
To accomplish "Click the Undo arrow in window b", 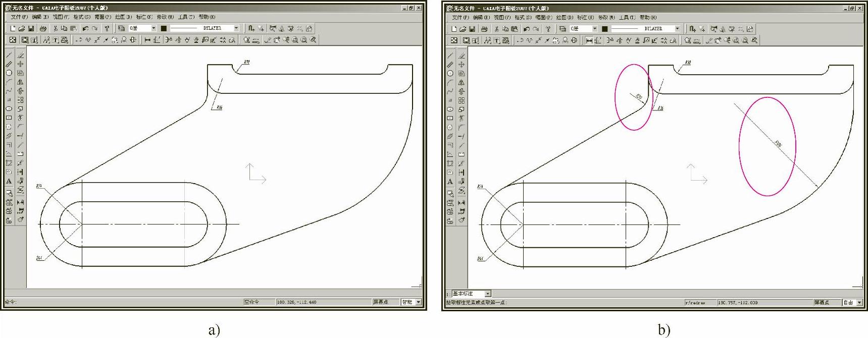I will coord(527,29).
